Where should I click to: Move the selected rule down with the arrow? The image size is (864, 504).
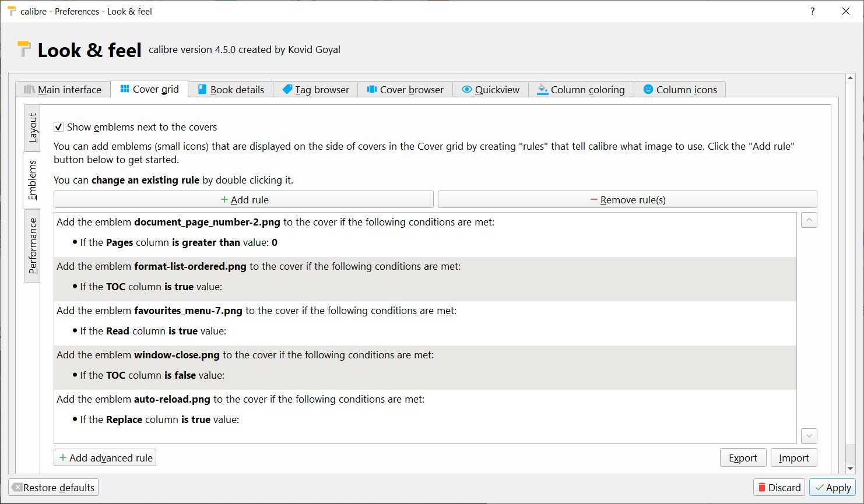pyautogui.click(x=809, y=436)
